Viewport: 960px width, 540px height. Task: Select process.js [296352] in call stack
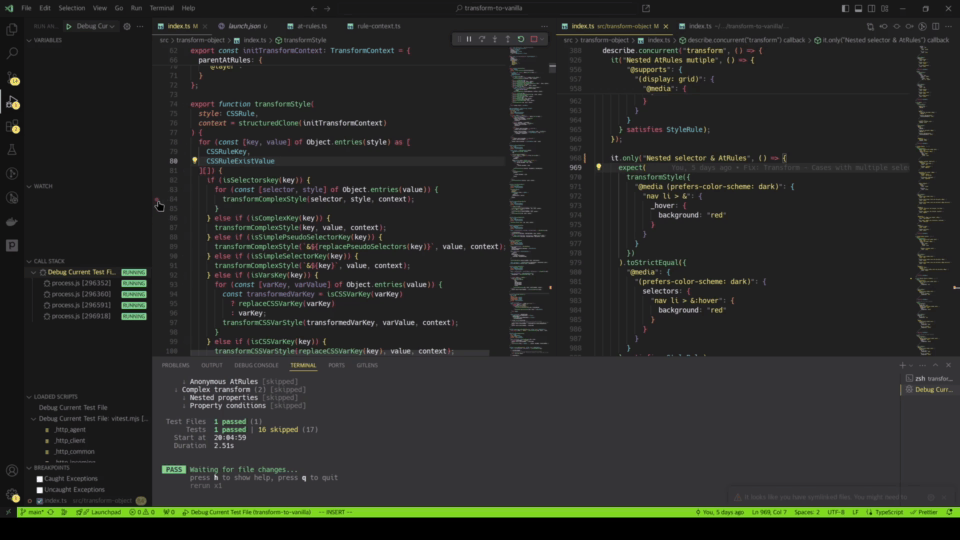coord(81,283)
